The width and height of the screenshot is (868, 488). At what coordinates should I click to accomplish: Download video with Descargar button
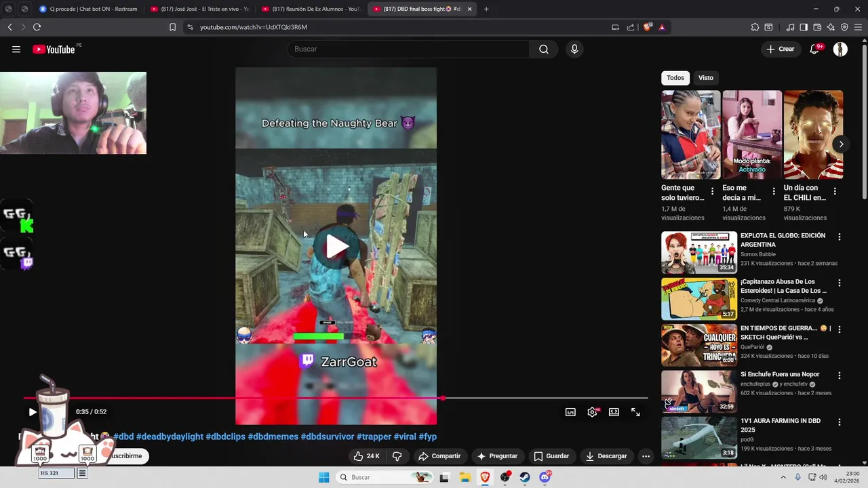click(607, 456)
